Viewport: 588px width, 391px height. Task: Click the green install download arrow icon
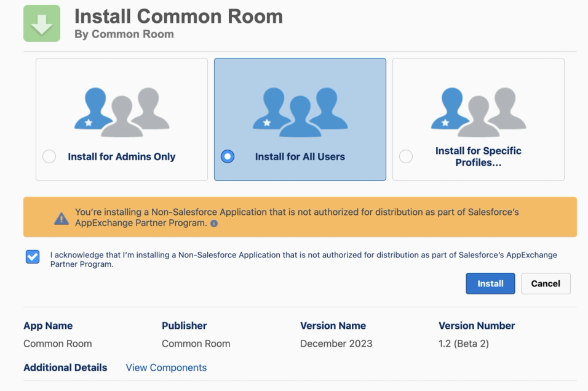point(42,23)
